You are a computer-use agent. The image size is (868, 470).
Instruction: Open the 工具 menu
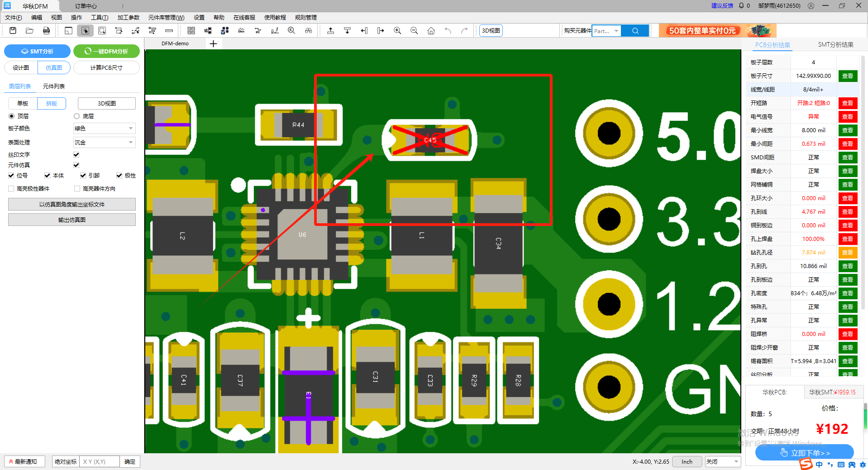click(x=99, y=18)
